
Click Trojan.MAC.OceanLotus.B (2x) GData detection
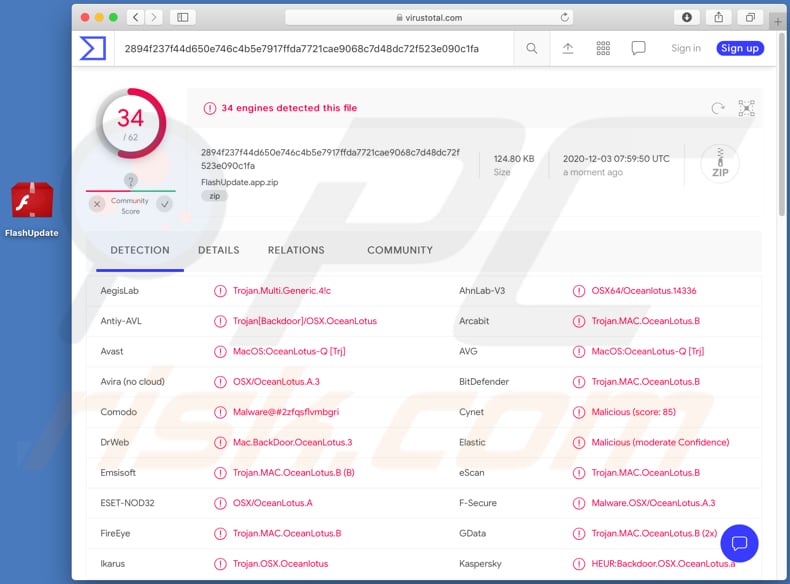(654, 533)
